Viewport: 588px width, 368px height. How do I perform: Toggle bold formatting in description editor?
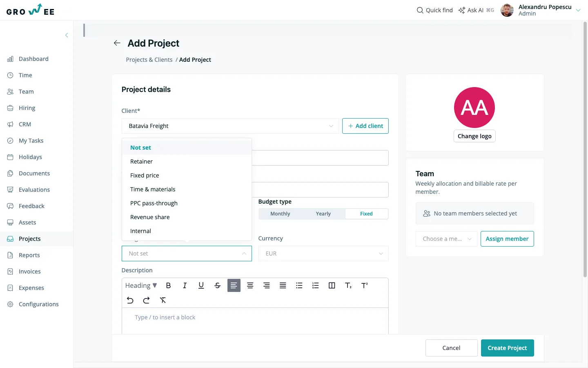[x=168, y=285]
